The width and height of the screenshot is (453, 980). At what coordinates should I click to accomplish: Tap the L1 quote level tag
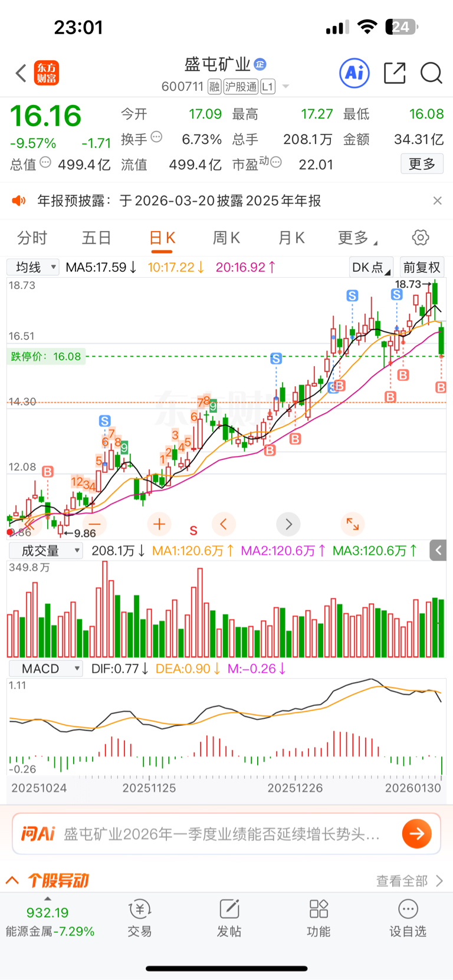coord(268,87)
